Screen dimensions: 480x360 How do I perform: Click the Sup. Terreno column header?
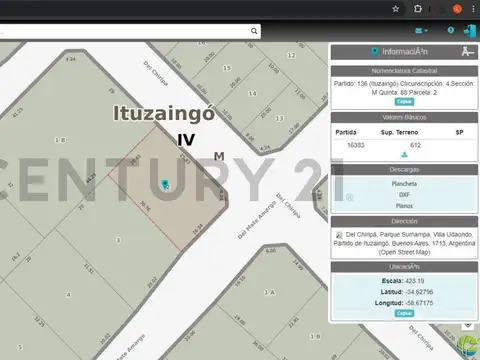[x=399, y=132]
